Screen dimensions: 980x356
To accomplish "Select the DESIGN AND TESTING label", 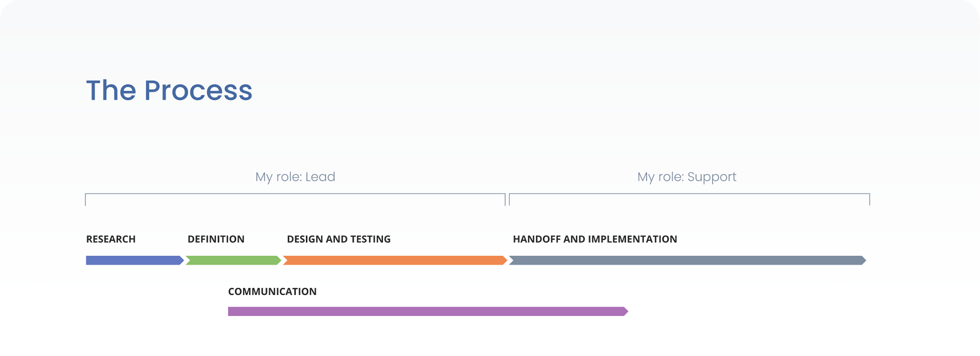I will coord(338,239).
